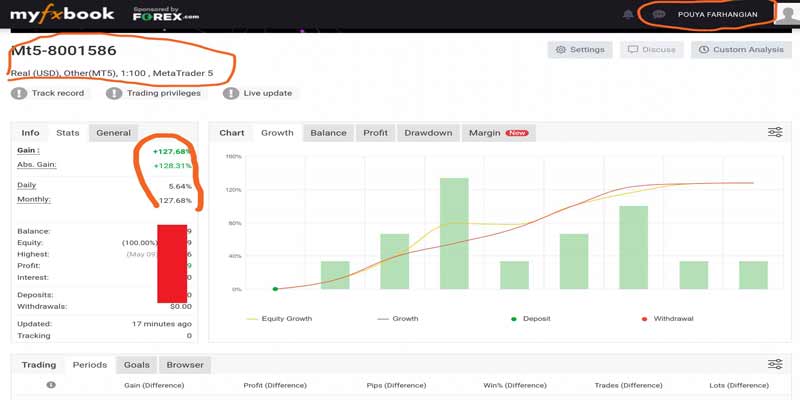Toggle Equity Growth legend series
This screenshot has width=800, height=400.
[x=279, y=318]
